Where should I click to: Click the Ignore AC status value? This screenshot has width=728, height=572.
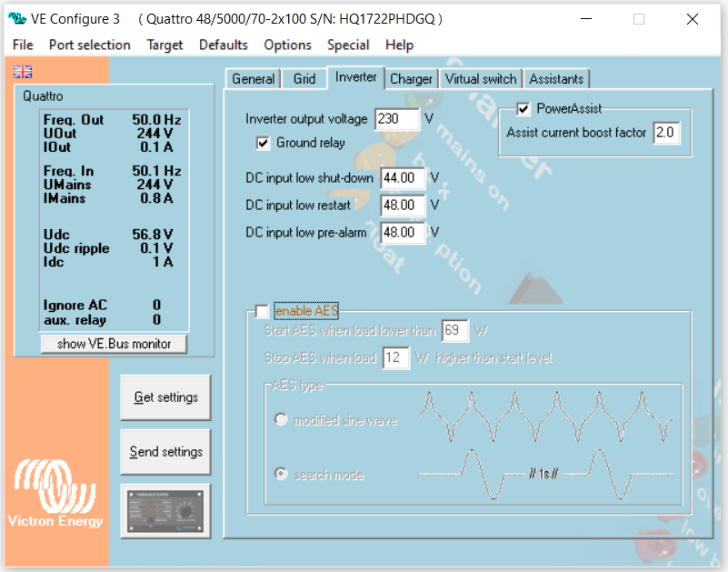[x=157, y=305]
